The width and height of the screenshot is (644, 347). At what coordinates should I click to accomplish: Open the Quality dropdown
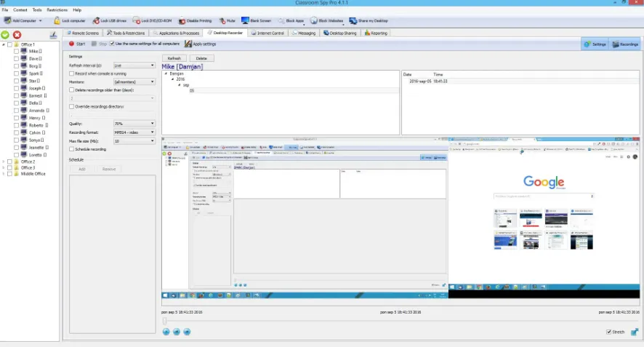coord(134,124)
